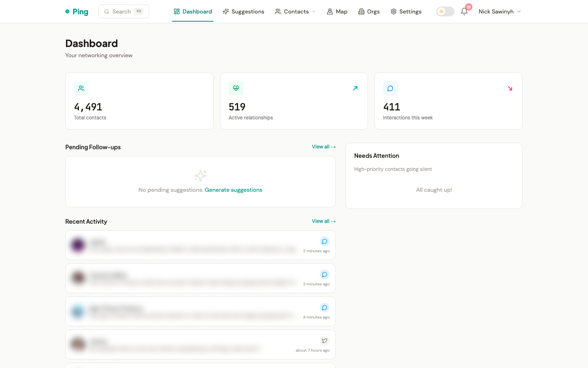
Task: Click the chat icon on the 3 minutes ago activity
Action: click(x=325, y=274)
